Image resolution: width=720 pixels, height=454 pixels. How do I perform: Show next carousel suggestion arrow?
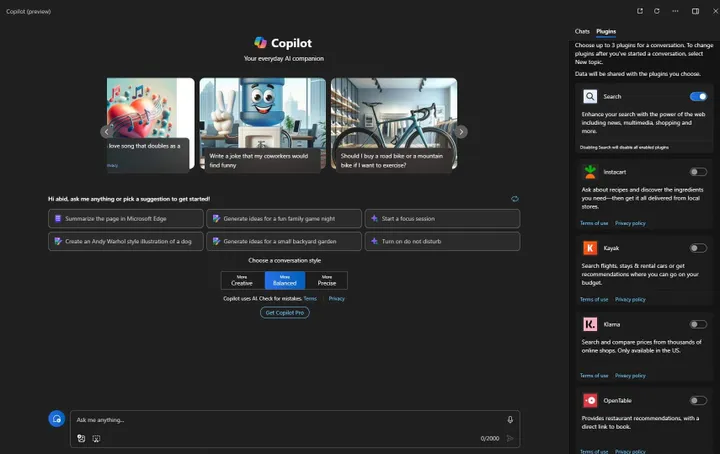point(461,132)
